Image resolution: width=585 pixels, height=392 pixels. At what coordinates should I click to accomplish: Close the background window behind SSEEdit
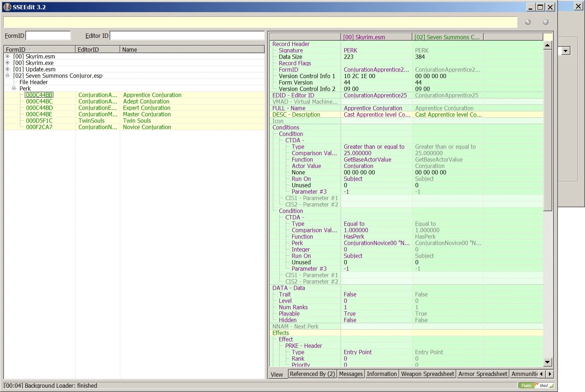(x=578, y=6)
